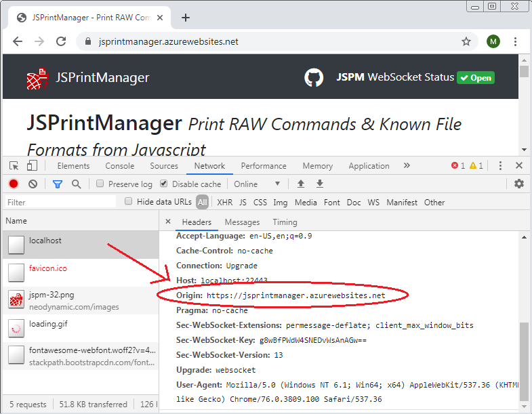
Task: Click the site padlock icon
Action: coord(88,41)
